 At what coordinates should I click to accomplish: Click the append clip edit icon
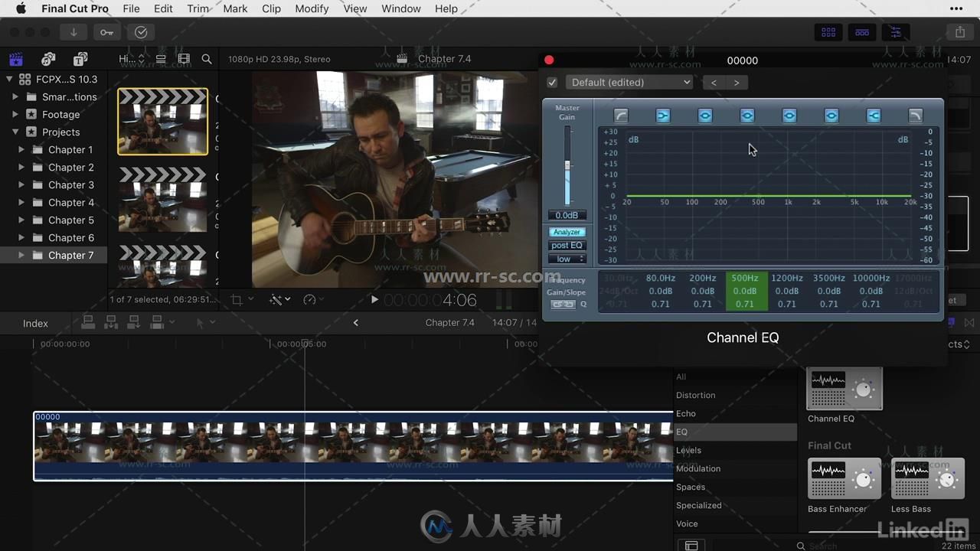pos(134,323)
